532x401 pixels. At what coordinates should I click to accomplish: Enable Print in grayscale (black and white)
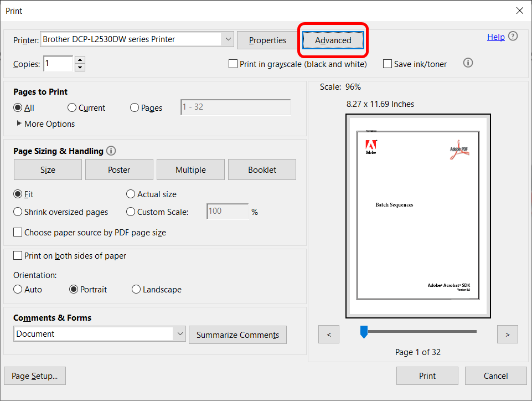[x=233, y=64]
